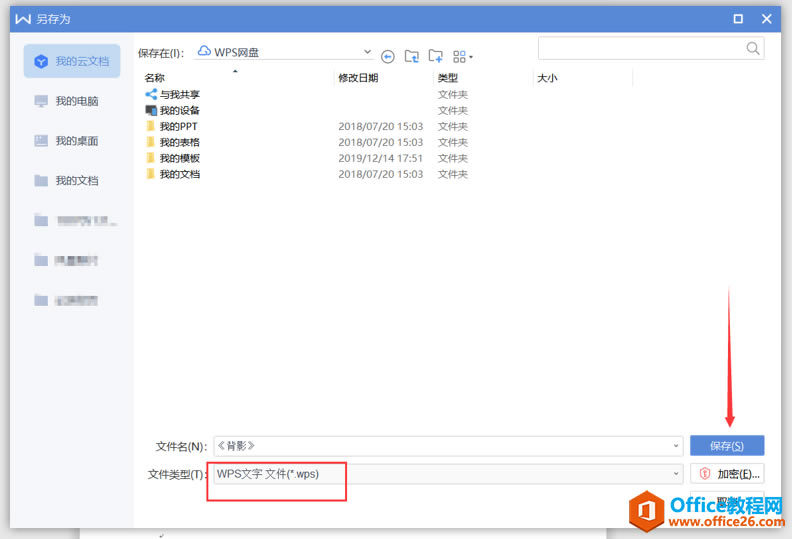Viewport: 792px width, 539px height.
Task: Select the first blurred folder in sidebar
Action: [x=75, y=221]
